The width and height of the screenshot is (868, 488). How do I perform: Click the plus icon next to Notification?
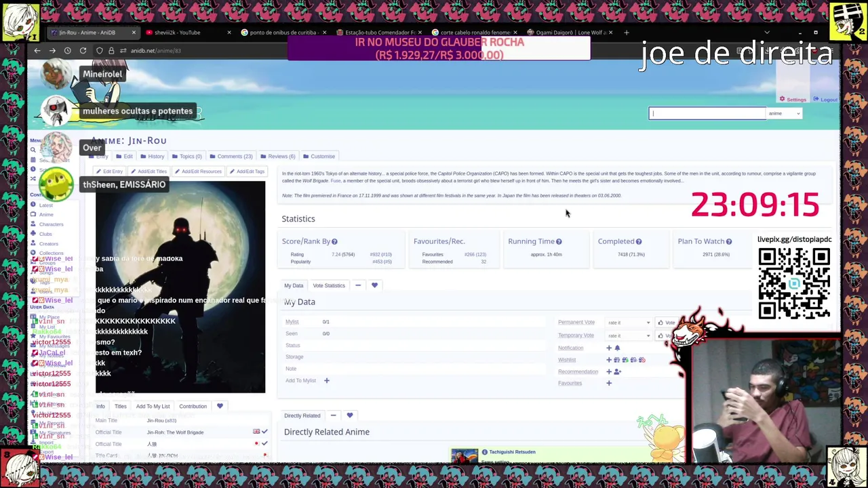click(x=609, y=348)
